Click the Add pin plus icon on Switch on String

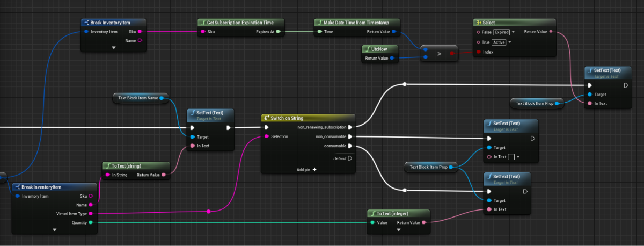point(314,169)
